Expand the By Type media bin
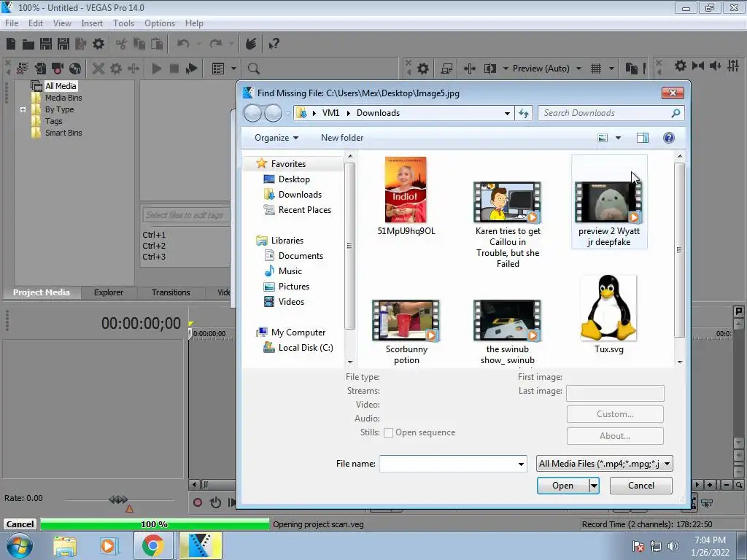747x560 pixels. [23, 109]
